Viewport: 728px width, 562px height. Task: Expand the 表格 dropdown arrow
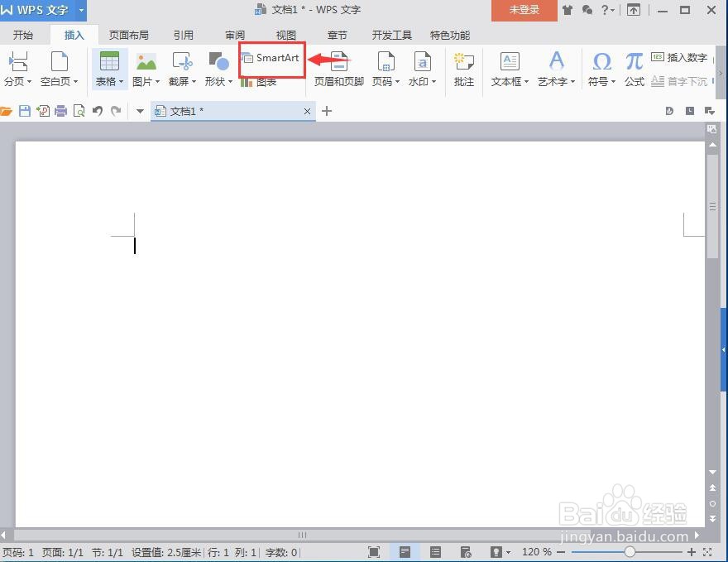tap(121, 82)
